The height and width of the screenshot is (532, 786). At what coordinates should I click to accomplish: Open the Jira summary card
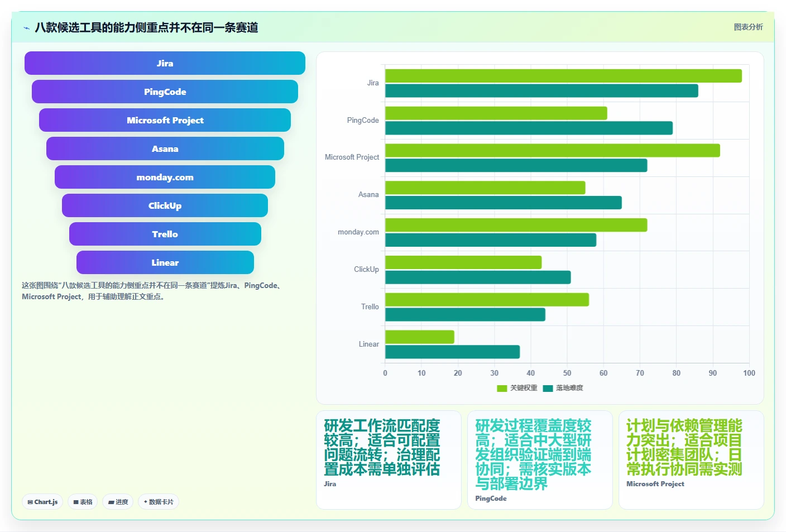click(389, 460)
